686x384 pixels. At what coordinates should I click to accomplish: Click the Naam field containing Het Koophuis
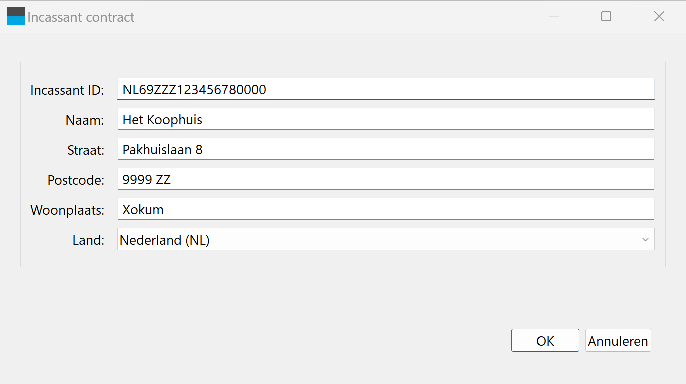coord(386,119)
